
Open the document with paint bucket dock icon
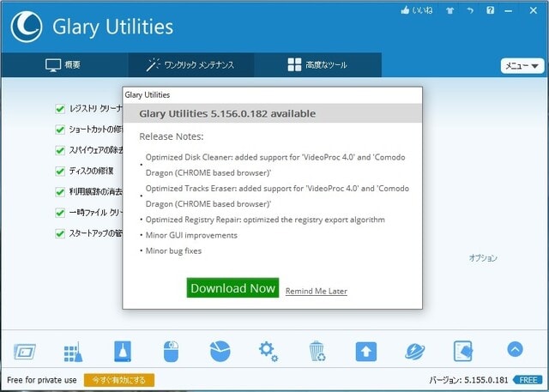(463, 352)
